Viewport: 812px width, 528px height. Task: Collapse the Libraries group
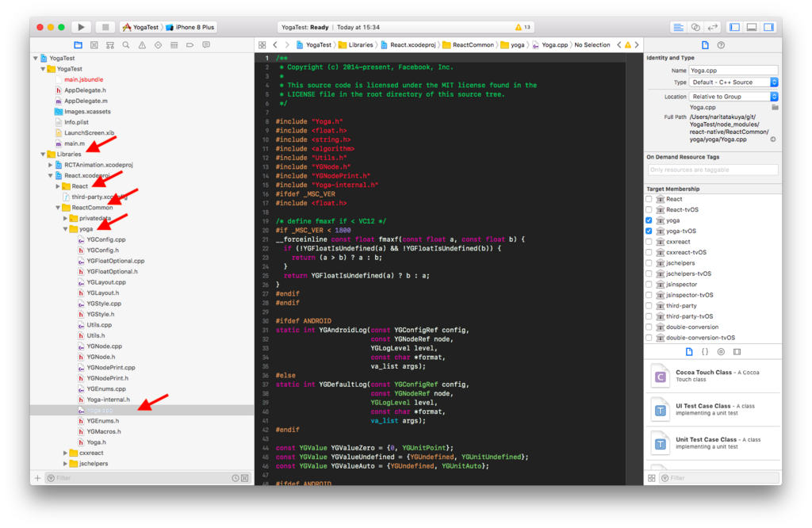(43, 155)
